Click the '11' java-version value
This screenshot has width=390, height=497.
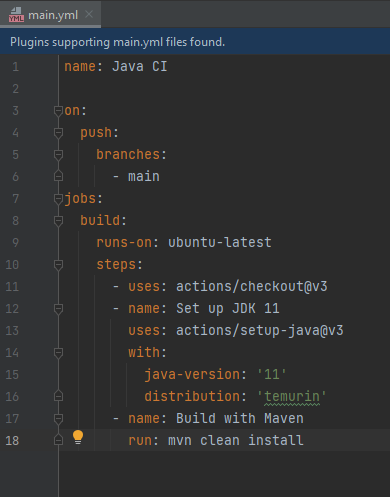[272, 374]
